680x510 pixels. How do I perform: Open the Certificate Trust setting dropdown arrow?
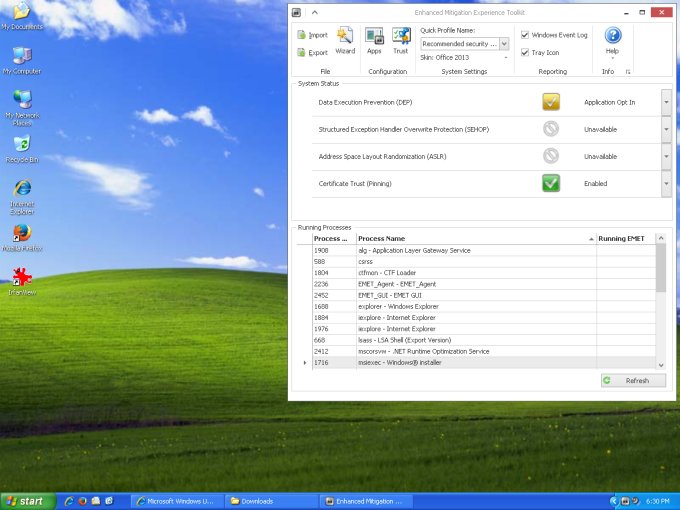(x=666, y=183)
